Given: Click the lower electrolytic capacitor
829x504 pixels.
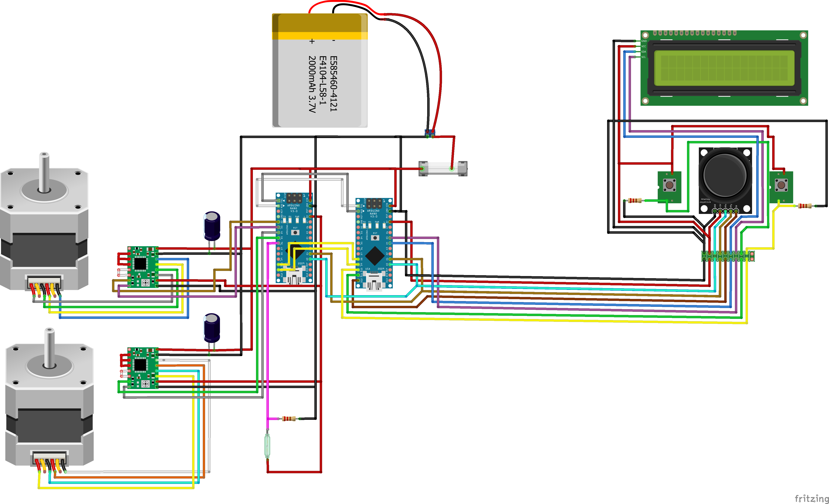Looking at the screenshot, I should (212, 328).
